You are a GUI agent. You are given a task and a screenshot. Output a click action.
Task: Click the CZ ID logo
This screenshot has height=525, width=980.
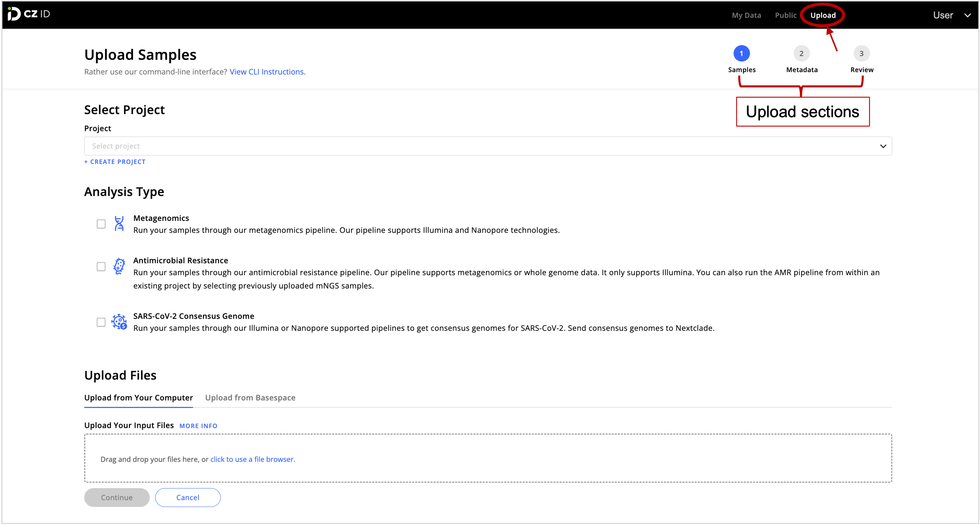[29, 14]
